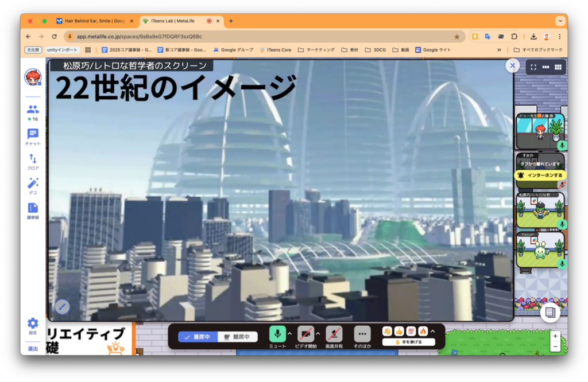This screenshot has width=588, height=382.
Task: Open the 文化祭 bookmark
Action: (33, 50)
